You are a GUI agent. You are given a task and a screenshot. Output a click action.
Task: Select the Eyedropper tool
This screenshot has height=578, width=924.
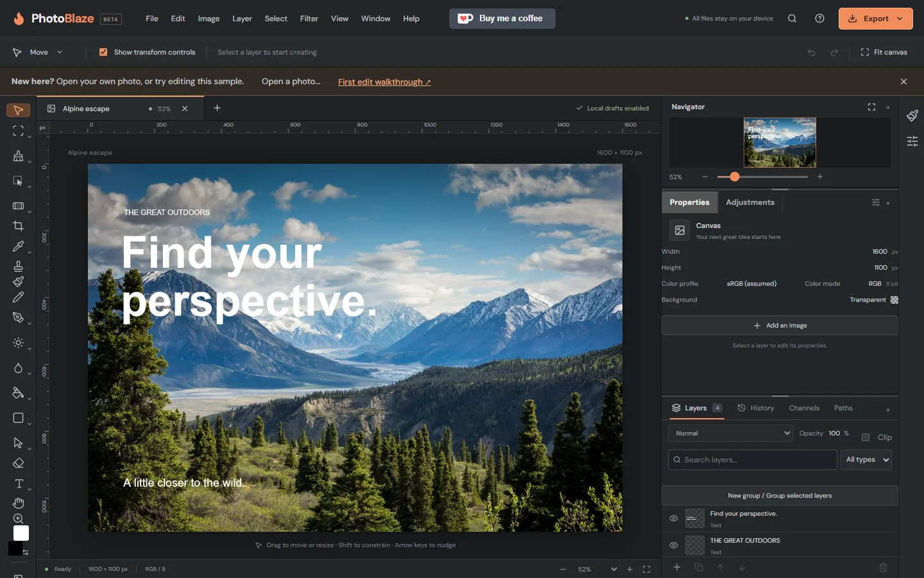[x=18, y=247]
